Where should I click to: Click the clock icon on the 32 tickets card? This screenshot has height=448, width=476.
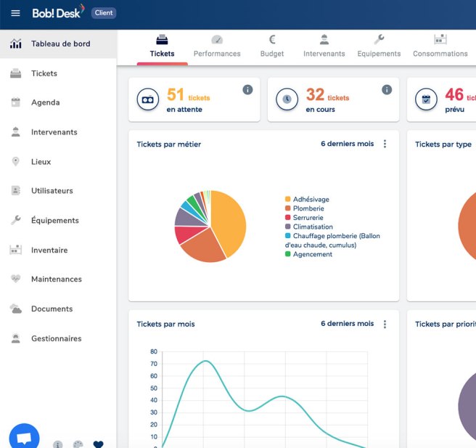[x=287, y=99]
